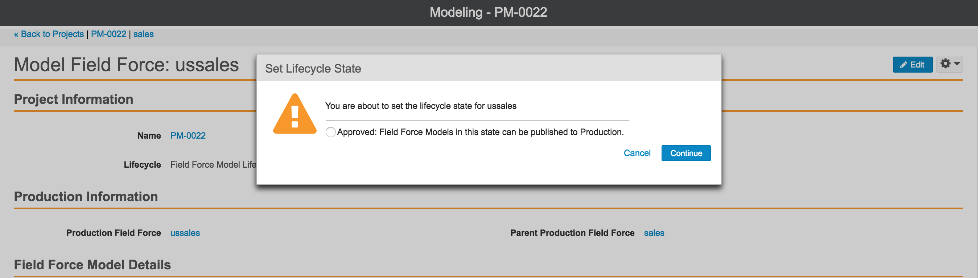Screen dimensions: 980x278
Task: Click the Set Lifecycle State dialog title
Action: point(313,69)
